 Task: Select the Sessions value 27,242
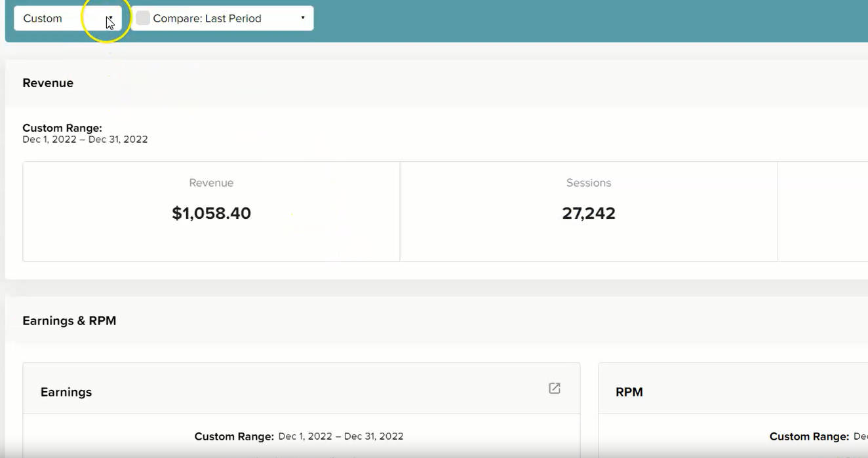coord(589,213)
